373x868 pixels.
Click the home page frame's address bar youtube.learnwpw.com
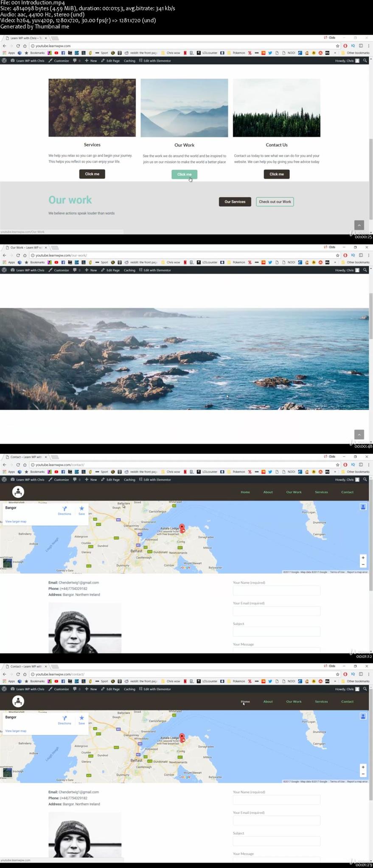coord(182,46)
